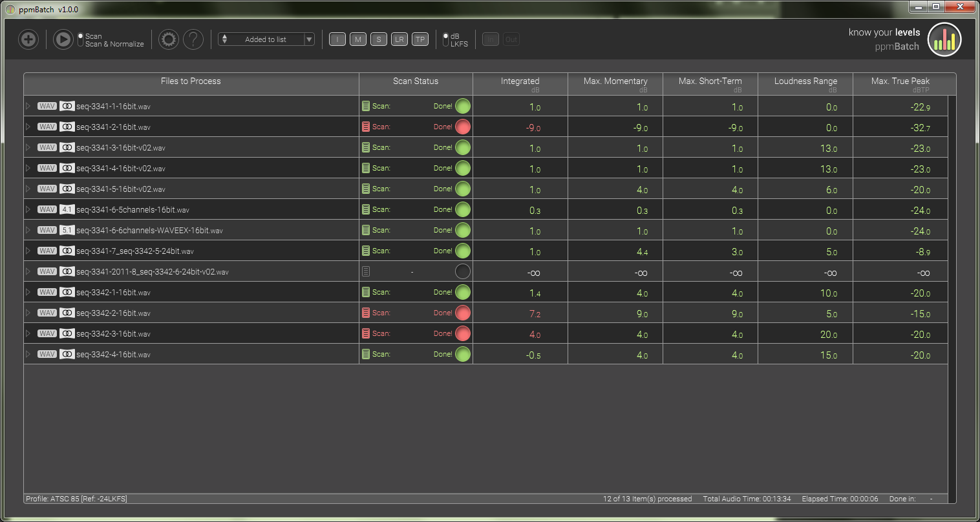The width and height of the screenshot is (980, 522).
Task: Click the ppmBatch logo icon
Action: pos(944,39)
